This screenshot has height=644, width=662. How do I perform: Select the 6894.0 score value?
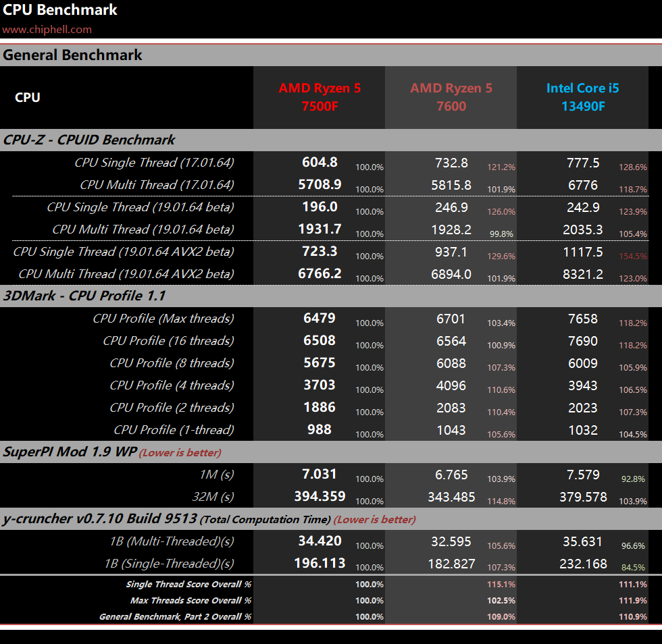click(451, 275)
